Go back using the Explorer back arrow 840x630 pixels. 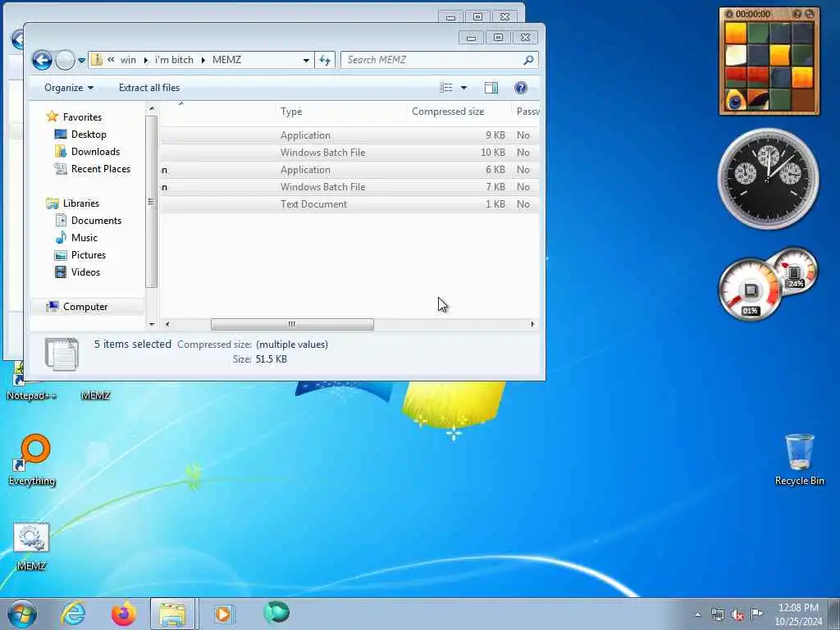[x=43, y=60]
